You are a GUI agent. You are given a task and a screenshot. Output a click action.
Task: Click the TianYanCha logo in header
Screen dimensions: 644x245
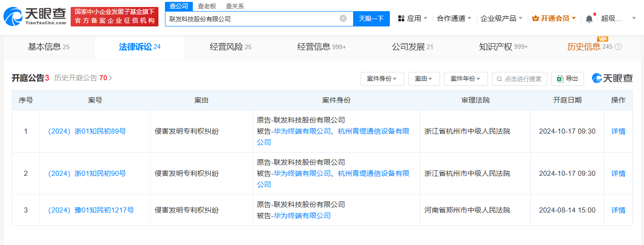[x=35, y=16]
